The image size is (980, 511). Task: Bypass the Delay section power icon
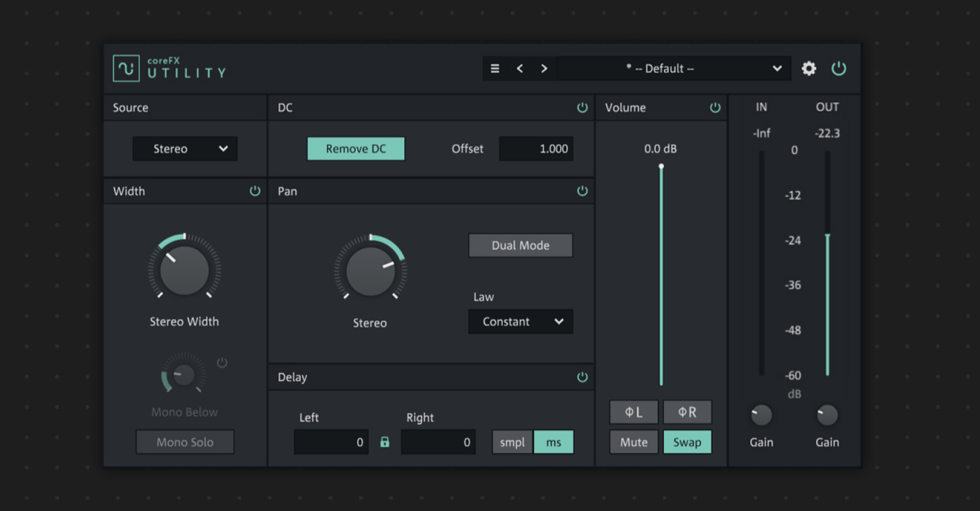[x=583, y=377]
